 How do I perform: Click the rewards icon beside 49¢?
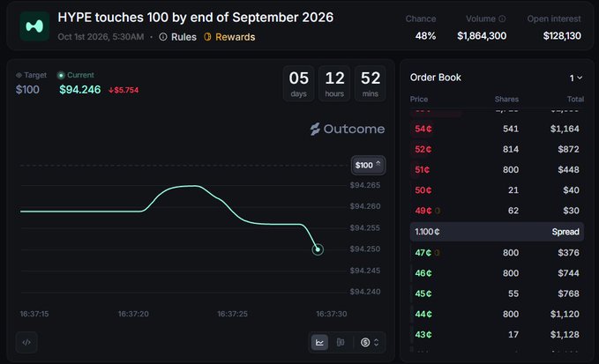tap(438, 211)
